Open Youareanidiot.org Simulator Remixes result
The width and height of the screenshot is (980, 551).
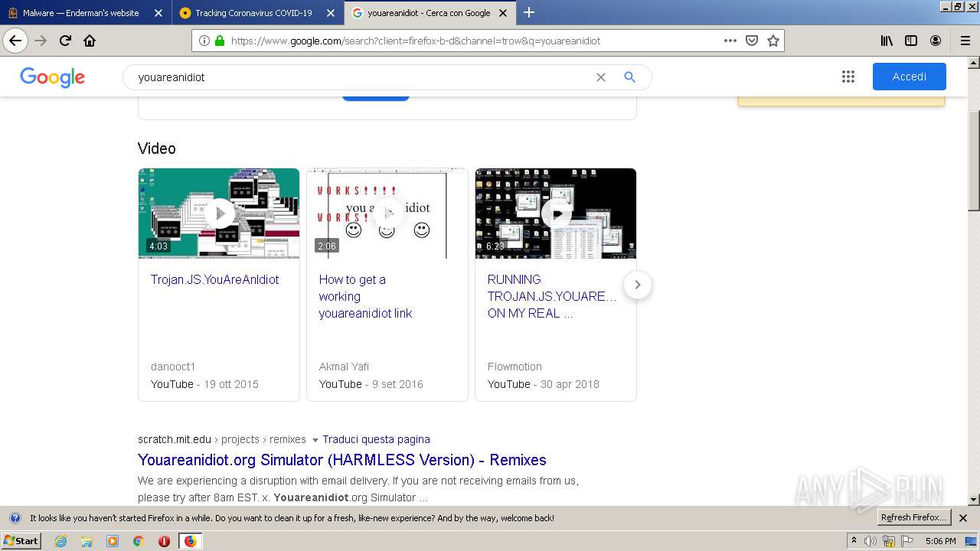tap(341, 460)
